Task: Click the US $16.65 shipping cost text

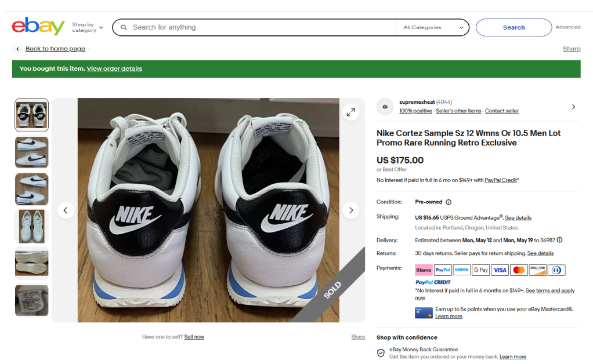Action: (x=426, y=218)
